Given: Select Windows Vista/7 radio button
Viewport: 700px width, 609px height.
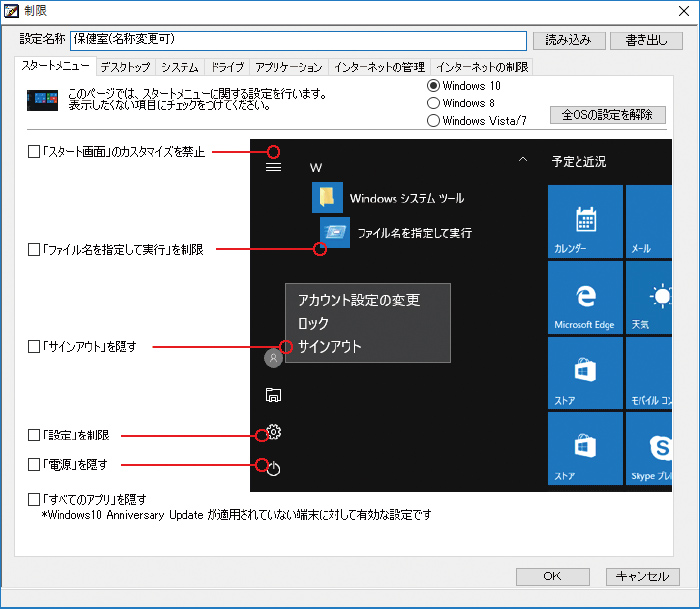Looking at the screenshot, I should [433, 121].
